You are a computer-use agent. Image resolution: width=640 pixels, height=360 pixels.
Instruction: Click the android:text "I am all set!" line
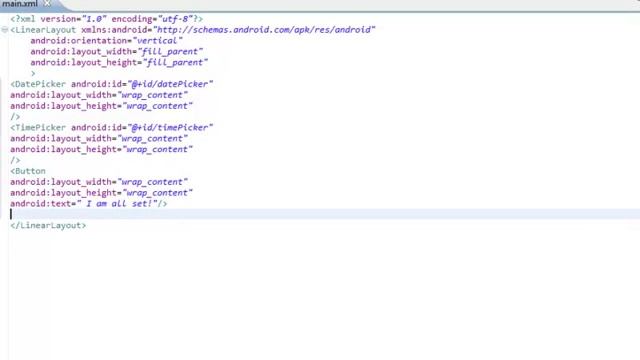[x=89, y=203]
